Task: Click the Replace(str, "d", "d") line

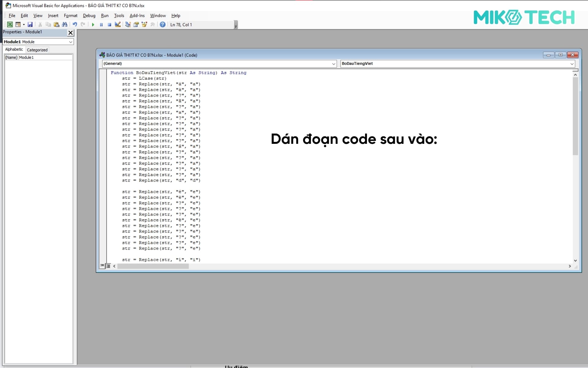Action: tap(161, 181)
